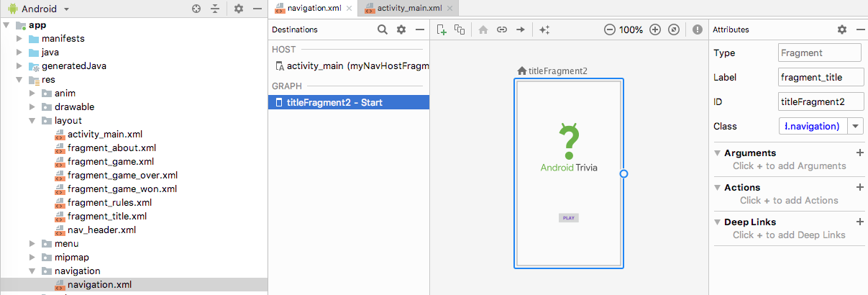Screen dimensions: 868x295
Task: Collapse the Arguments section
Action: coord(718,153)
